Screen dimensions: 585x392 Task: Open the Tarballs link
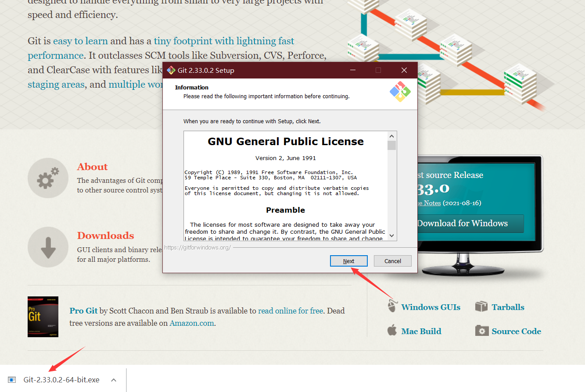click(x=508, y=307)
